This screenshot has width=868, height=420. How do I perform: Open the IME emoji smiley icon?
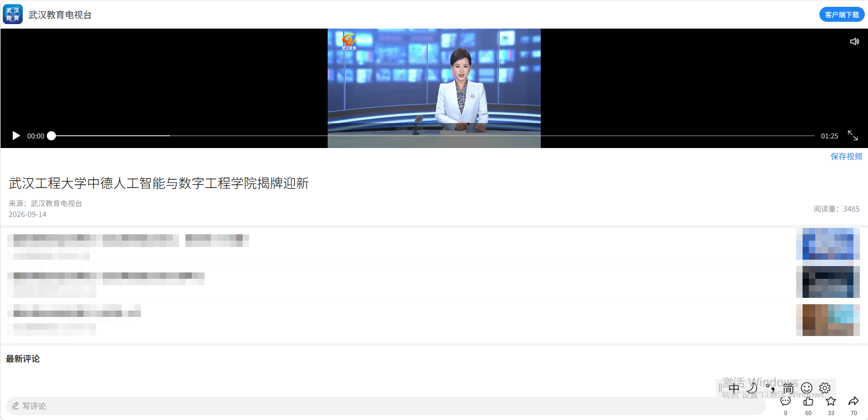(x=807, y=388)
